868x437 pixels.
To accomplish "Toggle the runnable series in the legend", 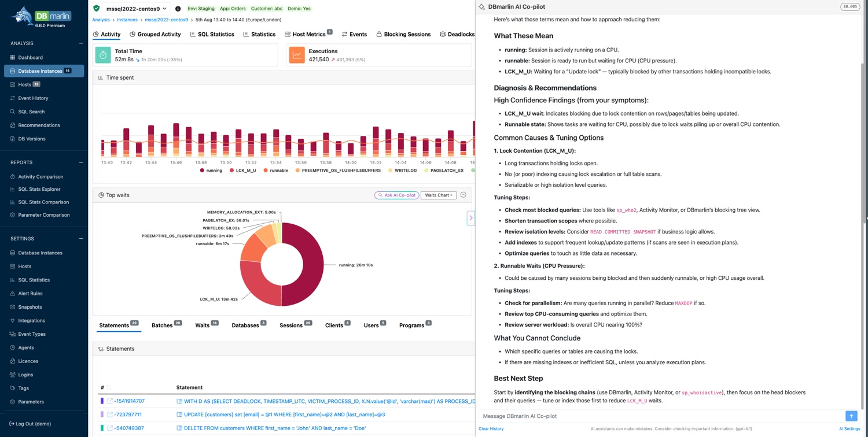I will click(x=275, y=171).
